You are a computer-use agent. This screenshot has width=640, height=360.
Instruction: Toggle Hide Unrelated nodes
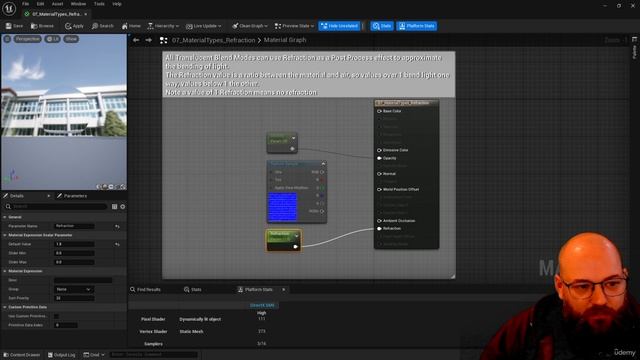click(x=339, y=26)
